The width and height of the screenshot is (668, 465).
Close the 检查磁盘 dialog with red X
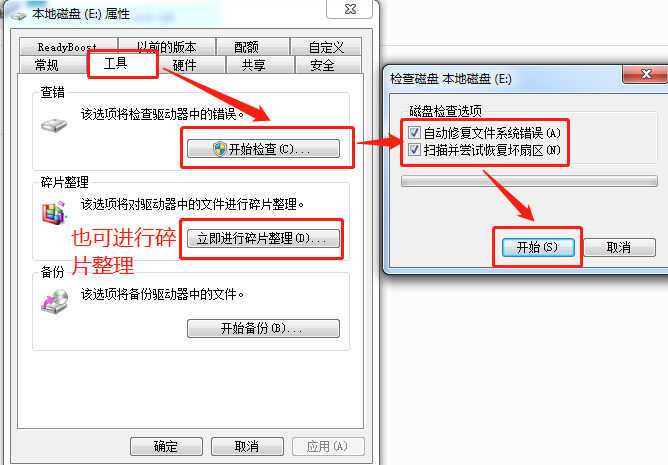tap(646, 74)
